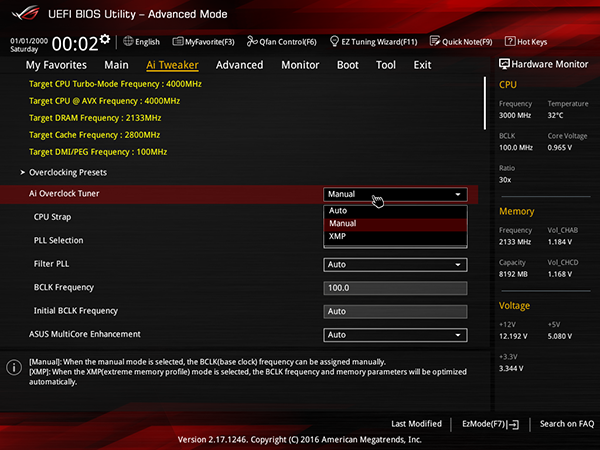Click Target Cache Frequency 2800MHz line
The height and width of the screenshot is (450, 600).
point(95,135)
